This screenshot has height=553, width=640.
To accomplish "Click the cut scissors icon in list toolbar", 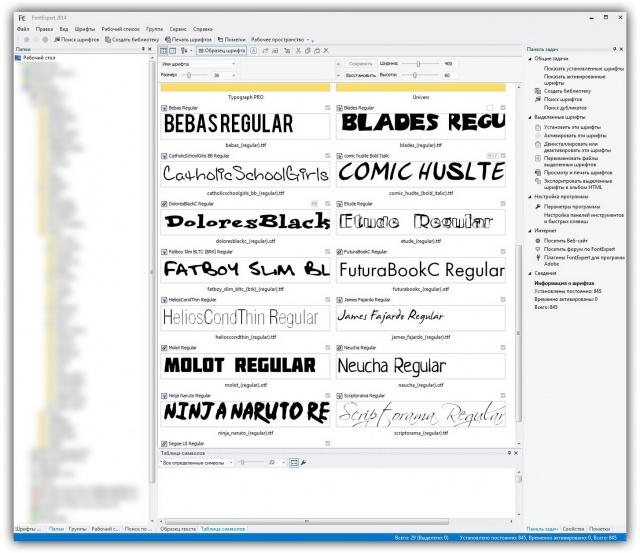I will [x=298, y=51].
